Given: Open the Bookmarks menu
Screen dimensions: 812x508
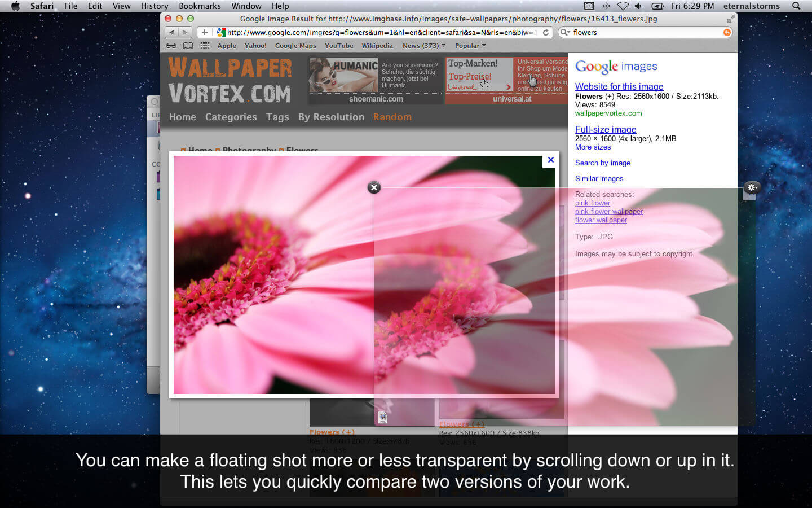Looking at the screenshot, I should tap(200, 6).
